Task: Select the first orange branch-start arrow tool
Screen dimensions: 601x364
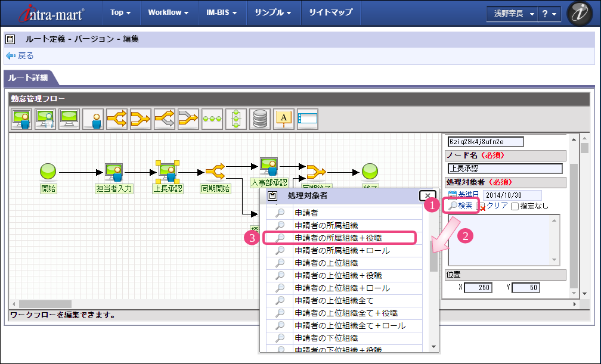Action: (x=117, y=119)
